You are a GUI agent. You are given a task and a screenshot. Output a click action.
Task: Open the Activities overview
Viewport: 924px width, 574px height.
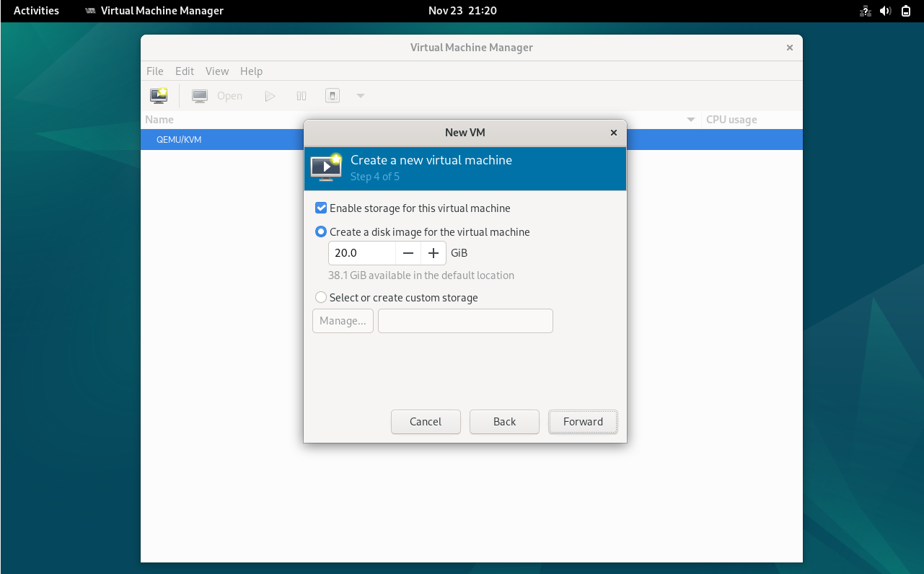coord(37,11)
